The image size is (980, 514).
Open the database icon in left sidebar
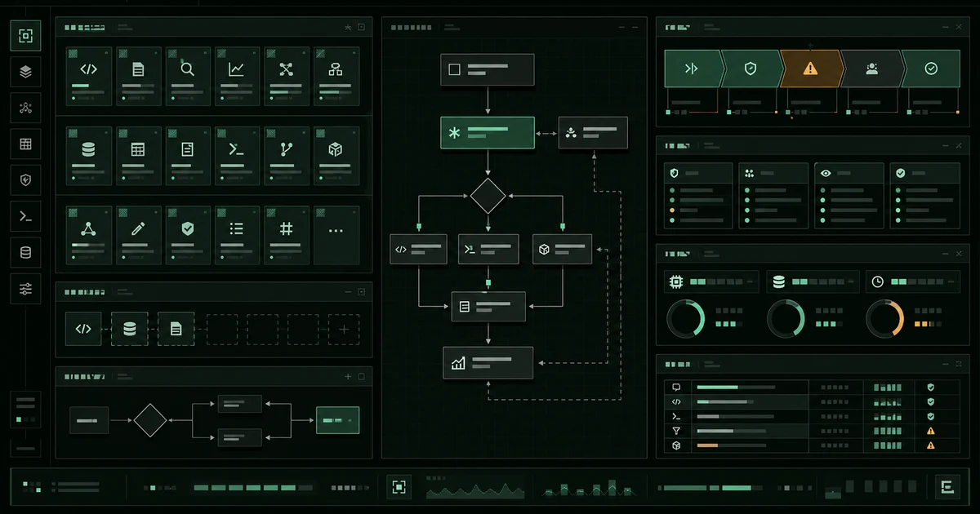pos(26,252)
